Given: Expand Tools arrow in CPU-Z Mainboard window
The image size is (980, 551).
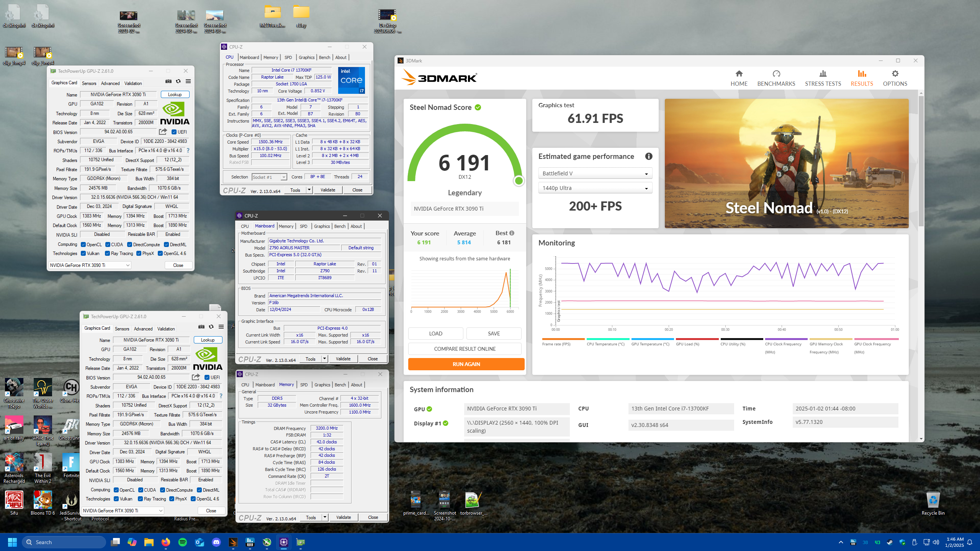Looking at the screenshot, I should click(x=324, y=359).
